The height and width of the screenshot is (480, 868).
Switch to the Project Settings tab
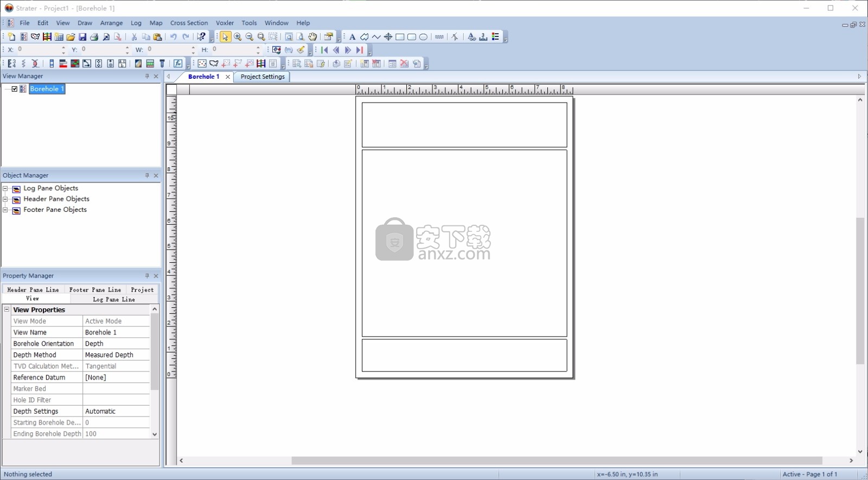click(x=263, y=77)
